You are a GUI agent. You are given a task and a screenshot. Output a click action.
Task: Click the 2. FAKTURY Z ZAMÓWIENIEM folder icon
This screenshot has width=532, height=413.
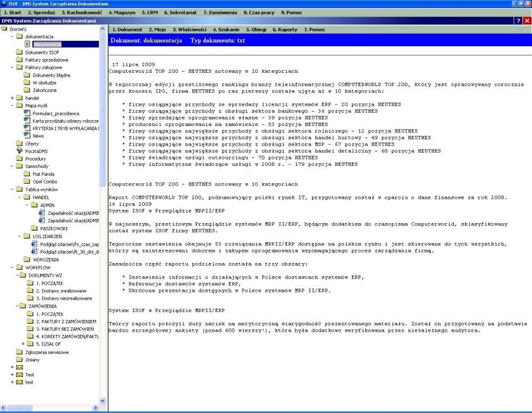click(30, 321)
